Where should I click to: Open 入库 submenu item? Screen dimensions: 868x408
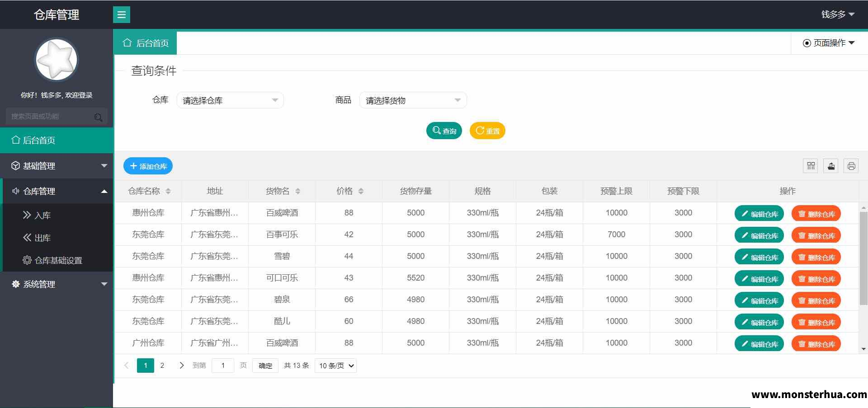click(x=58, y=215)
